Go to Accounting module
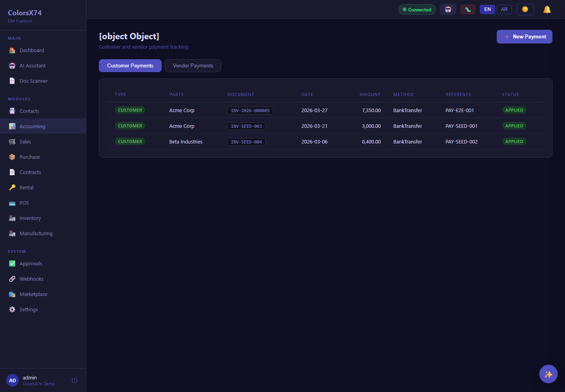565x392 pixels. pyautogui.click(x=43, y=126)
